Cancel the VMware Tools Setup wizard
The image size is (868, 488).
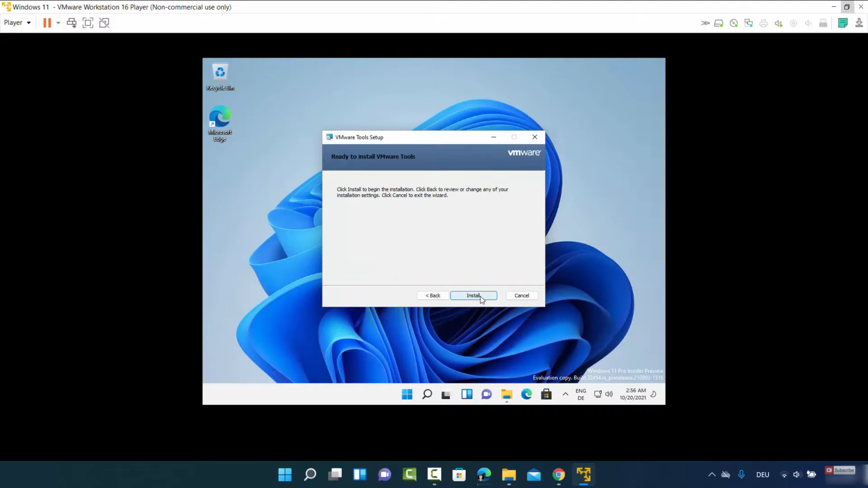click(x=521, y=295)
